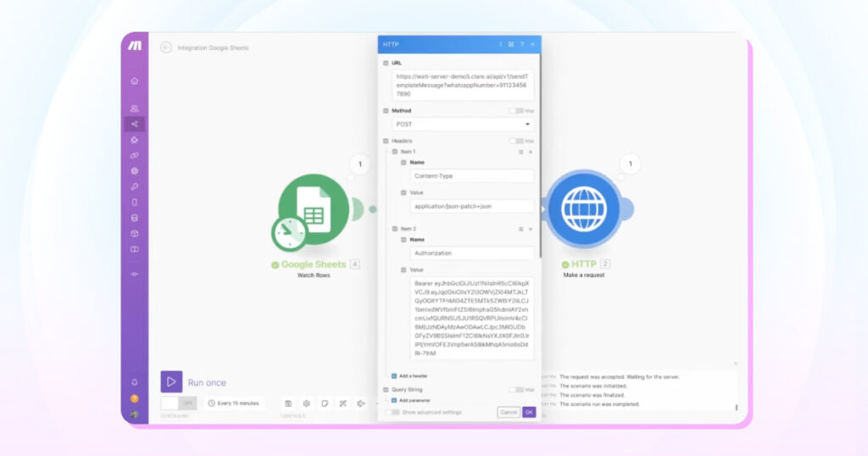Click the Explain flow icon in controls
This screenshot has width=868, height=456.
pos(361,403)
